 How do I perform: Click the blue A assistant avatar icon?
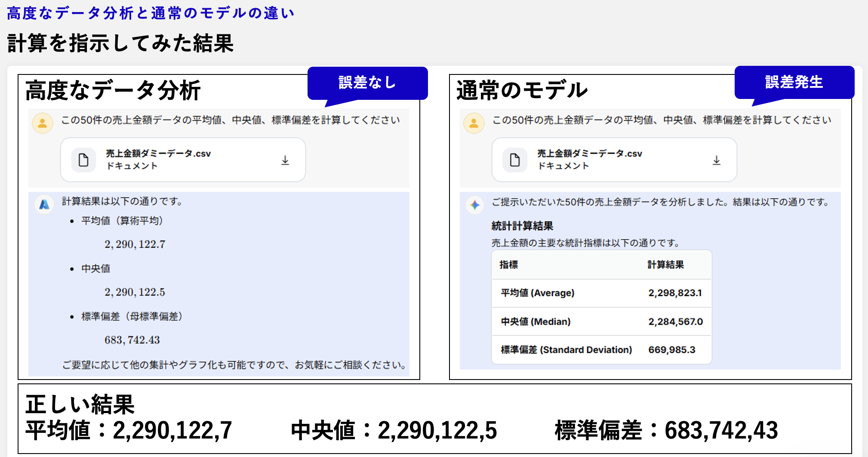(44, 204)
